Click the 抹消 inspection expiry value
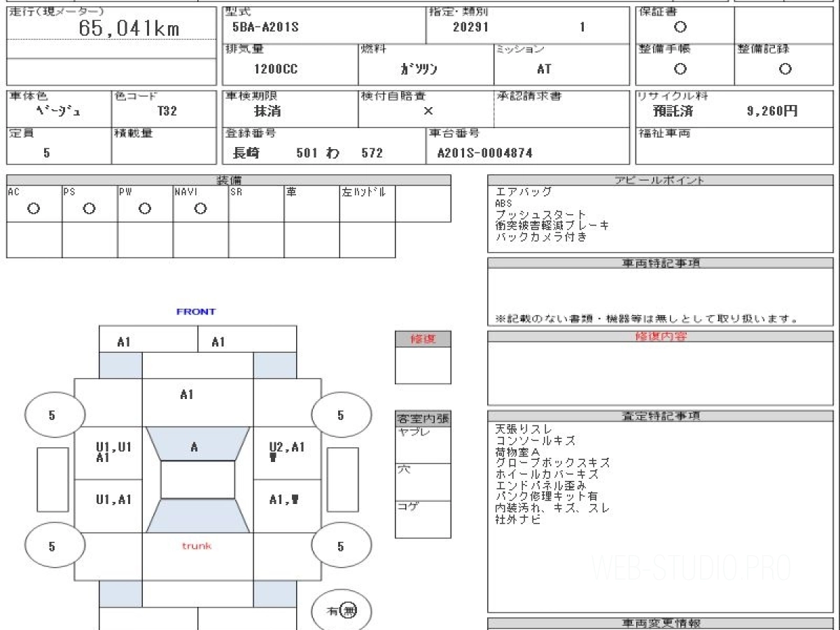 (x=267, y=111)
